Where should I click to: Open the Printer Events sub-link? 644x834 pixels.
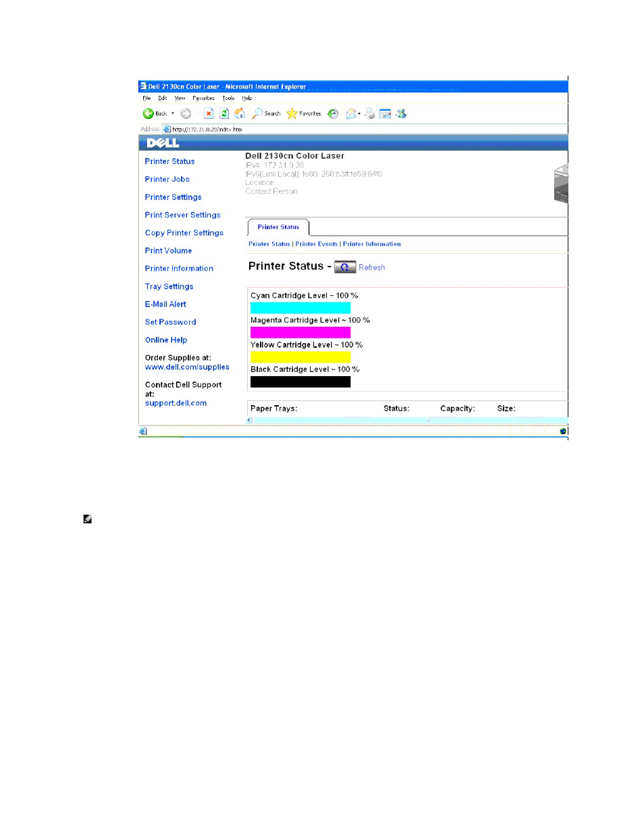(317, 244)
